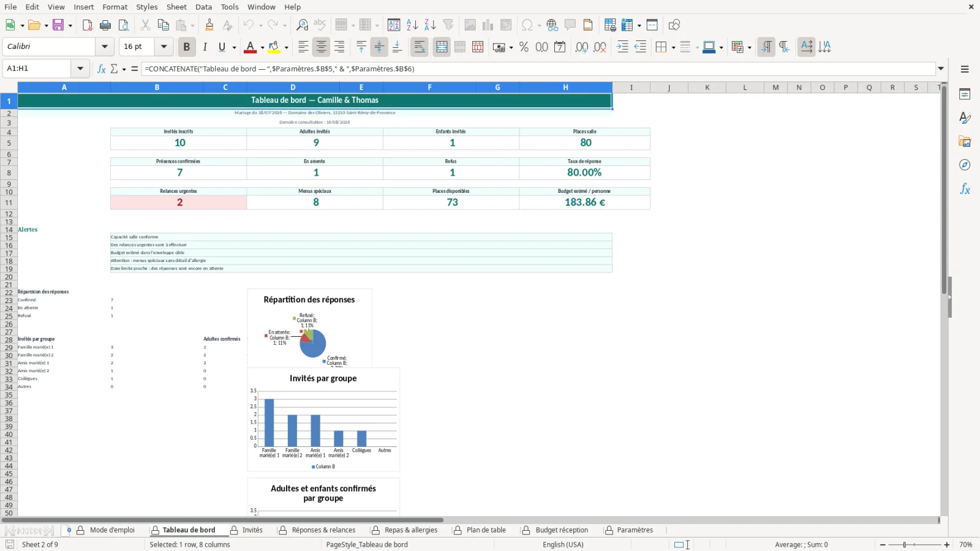Format as Percent icon
The height and width of the screenshot is (551, 980).
(x=524, y=47)
